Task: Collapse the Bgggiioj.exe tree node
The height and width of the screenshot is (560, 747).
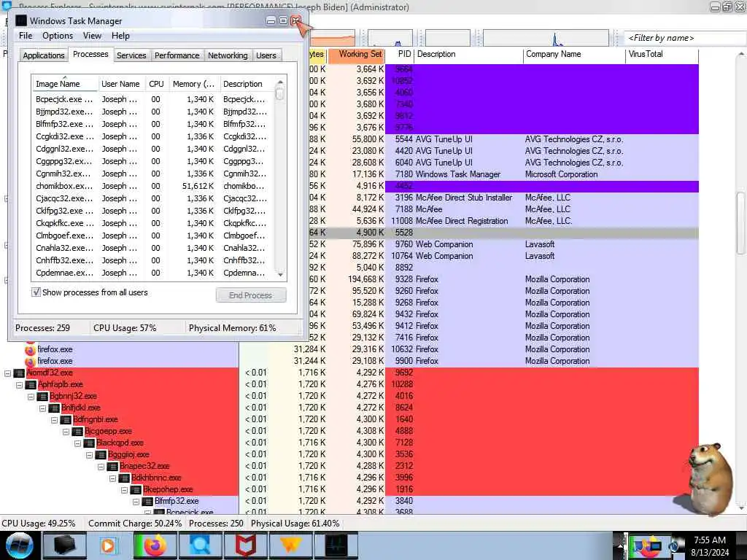Action: tap(89, 455)
